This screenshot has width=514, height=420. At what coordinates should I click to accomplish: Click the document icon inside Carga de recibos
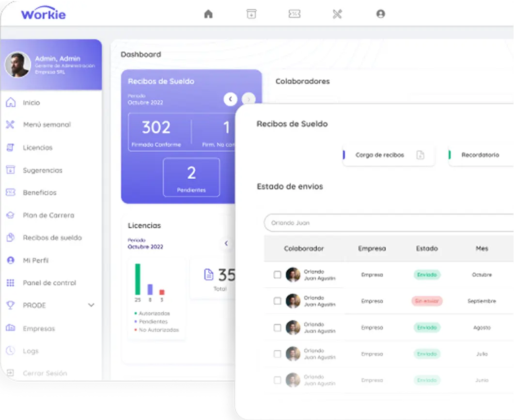click(420, 155)
